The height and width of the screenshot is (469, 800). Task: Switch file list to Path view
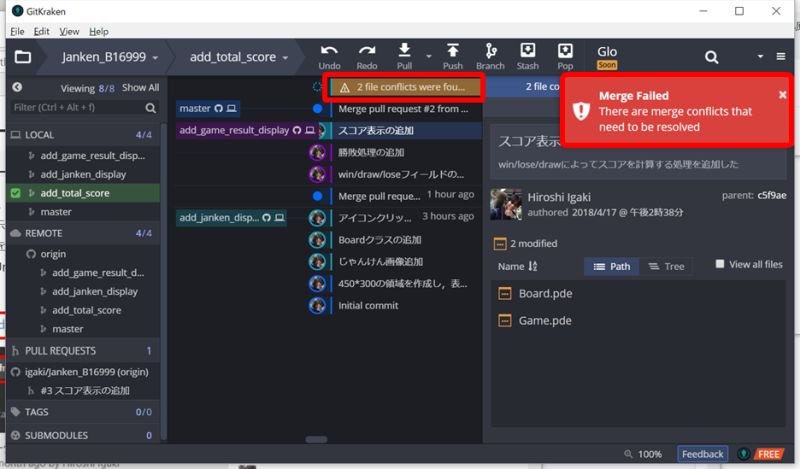coord(611,266)
